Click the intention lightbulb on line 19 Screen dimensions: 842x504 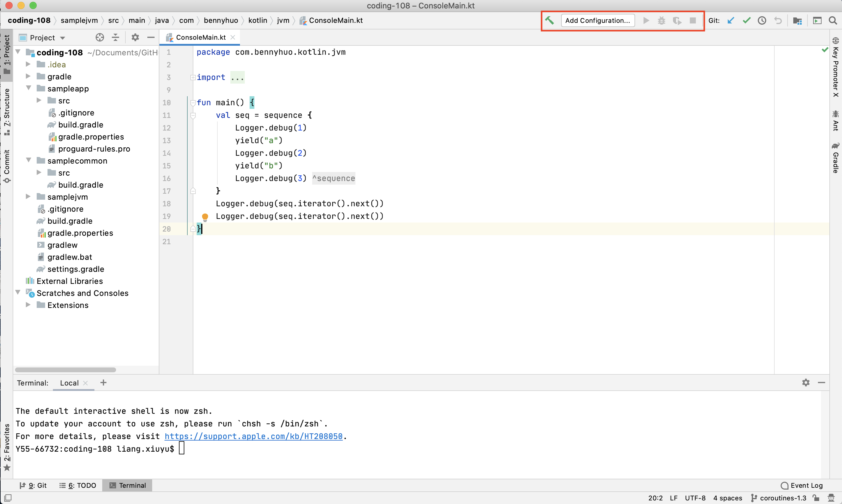205,217
